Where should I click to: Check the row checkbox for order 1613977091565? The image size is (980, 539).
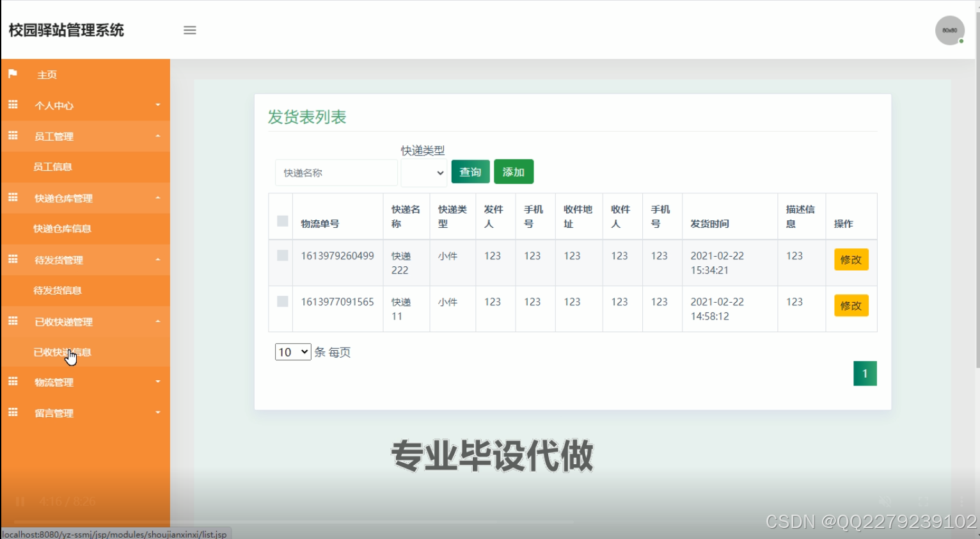[x=281, y=301]
